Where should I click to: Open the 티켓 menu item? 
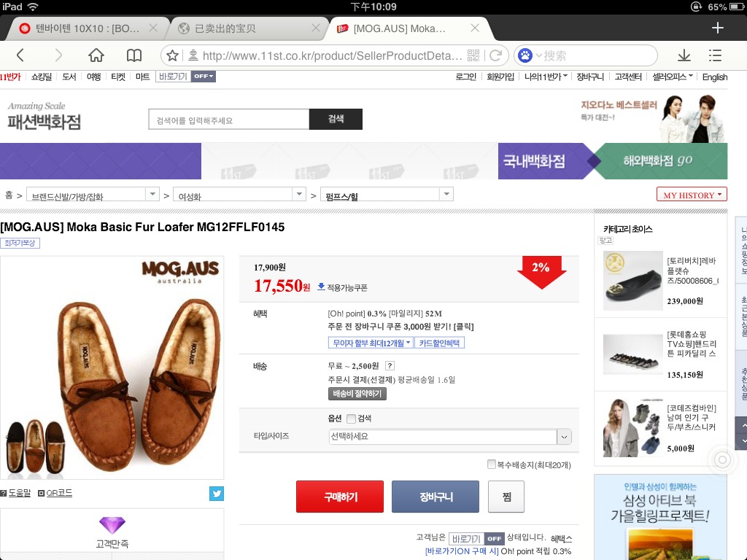tap(118, 77)
